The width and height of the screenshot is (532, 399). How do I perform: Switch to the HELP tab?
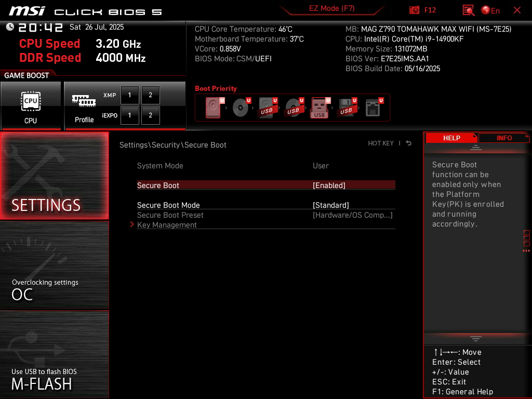pyautogui.click(x=451, y=138)
